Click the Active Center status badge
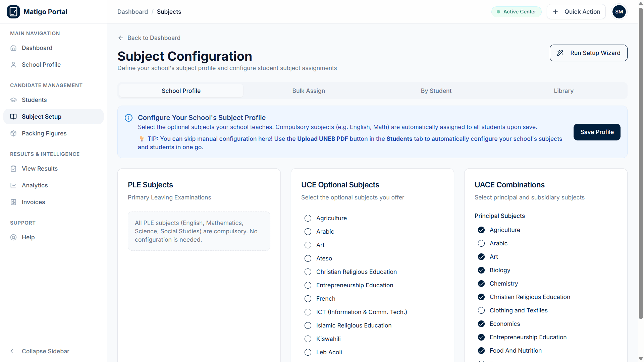Viewport: 644px width, 362px height. coord(517,12)
